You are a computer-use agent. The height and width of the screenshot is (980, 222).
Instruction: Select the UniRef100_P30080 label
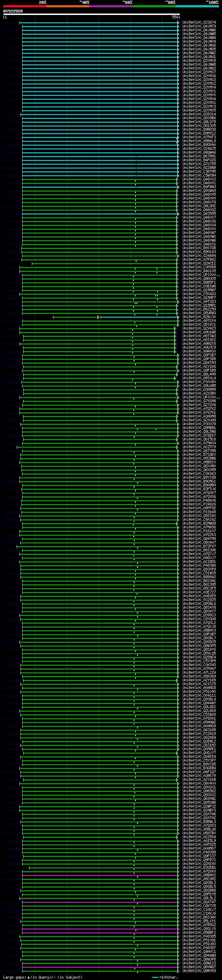coord(199,382)
